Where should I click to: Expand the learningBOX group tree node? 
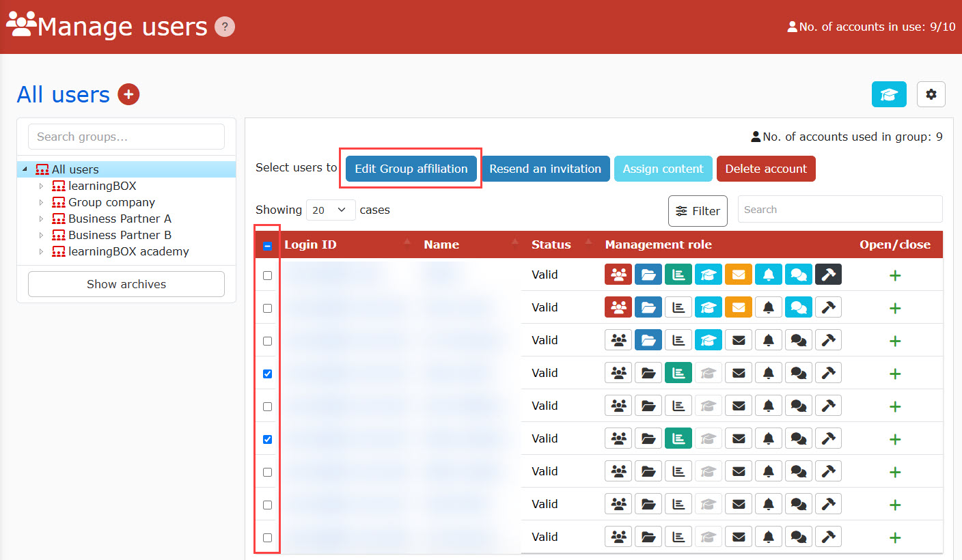coord(41,186)
